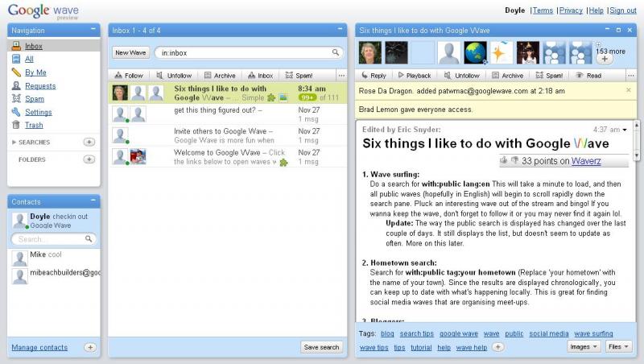Open Trash in Navigation panel
This screenshot has width=644, height=364.
point(34,125)
